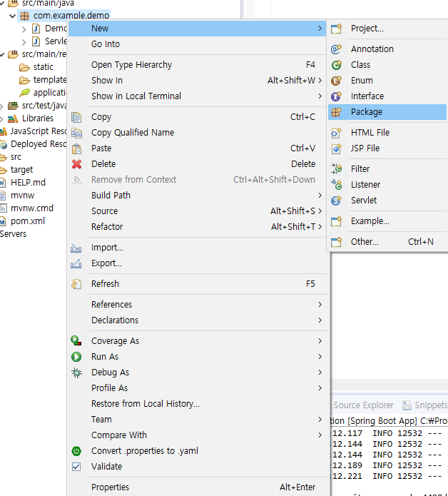Click the Coverage As icon
The height and width of the screenshot is (496, 448).
pos(76,341)
